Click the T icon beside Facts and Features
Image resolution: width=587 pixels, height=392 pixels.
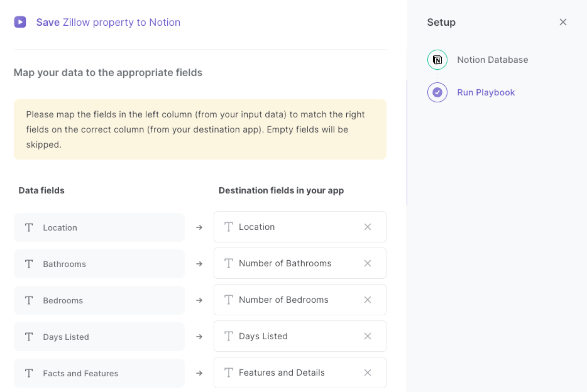(29, 373)
